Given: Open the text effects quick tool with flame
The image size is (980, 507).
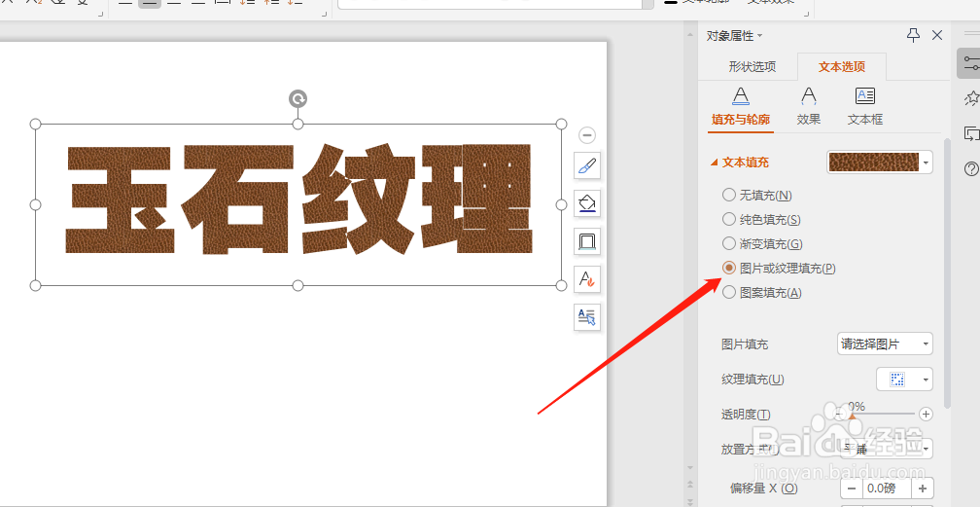Looking at the screenshot, I should [587, 279].
